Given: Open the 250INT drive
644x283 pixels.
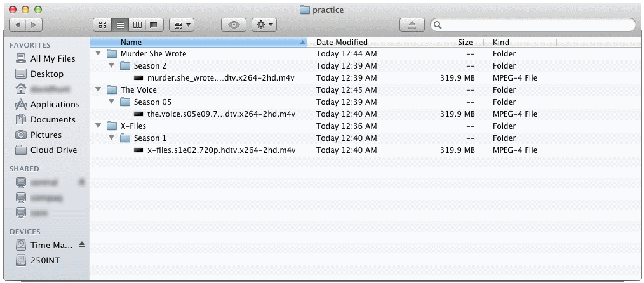Looking at the screenshot, I should click(37, 260).
